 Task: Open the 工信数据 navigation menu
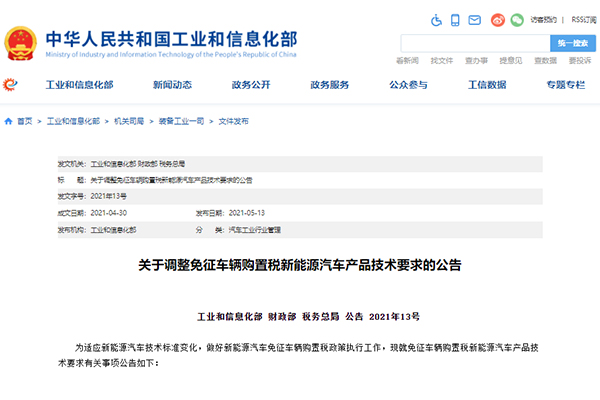pos(487,85)
